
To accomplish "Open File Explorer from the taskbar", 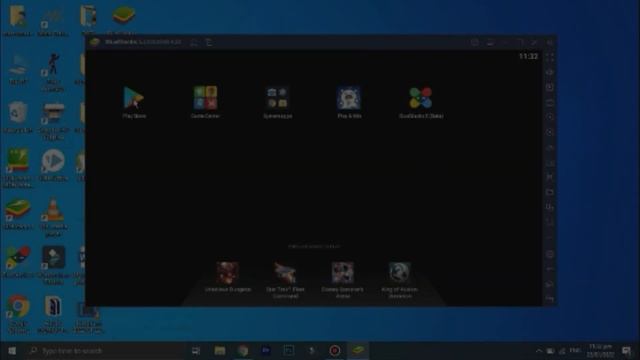I will pos(220,351).
